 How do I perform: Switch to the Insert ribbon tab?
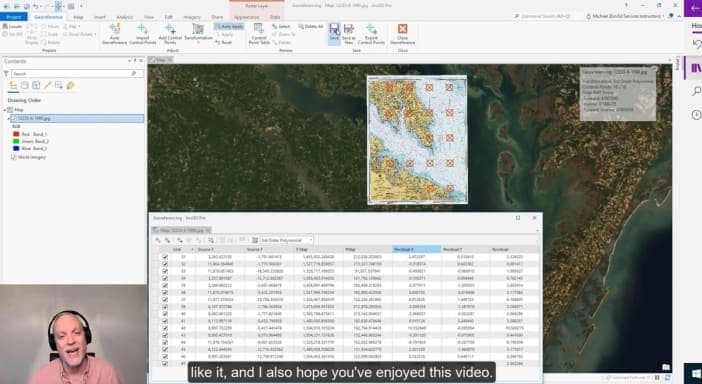point(100,17)
